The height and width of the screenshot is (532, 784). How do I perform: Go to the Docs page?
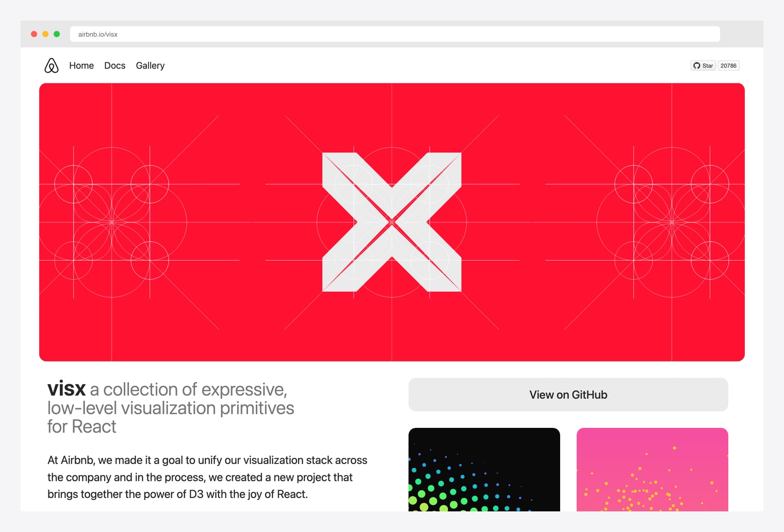[x=115, y=65]
